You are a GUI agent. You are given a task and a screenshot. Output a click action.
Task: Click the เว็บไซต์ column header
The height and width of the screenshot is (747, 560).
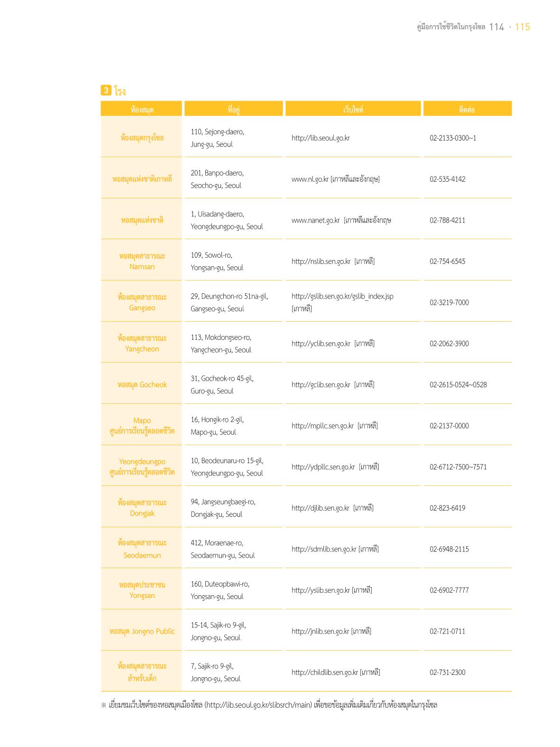coord(353,109)
